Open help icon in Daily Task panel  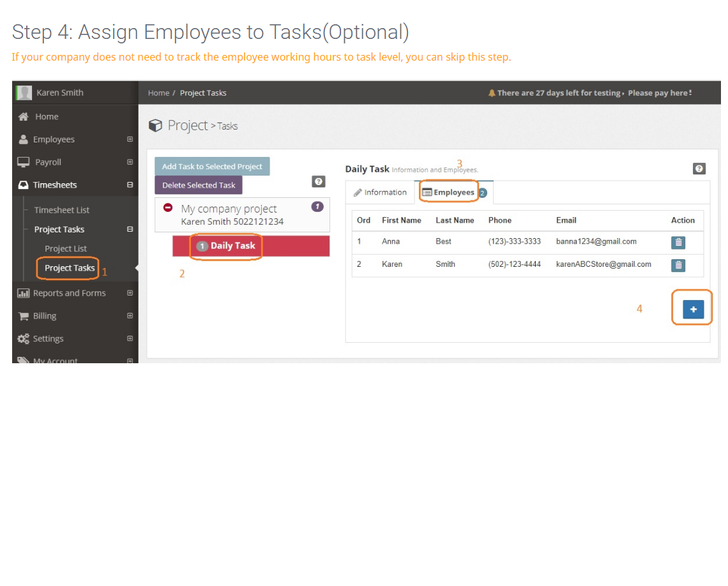pyautogui.click(x=699, y=169)
